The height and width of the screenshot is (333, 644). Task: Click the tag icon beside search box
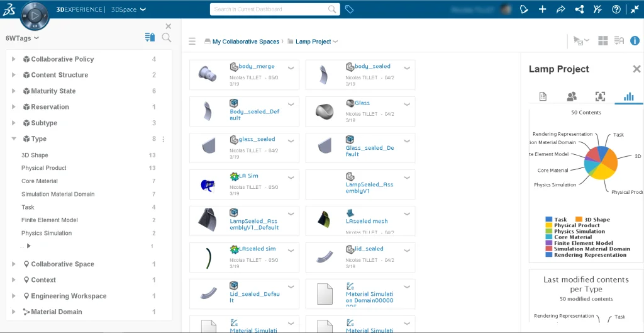click(350, 9)
